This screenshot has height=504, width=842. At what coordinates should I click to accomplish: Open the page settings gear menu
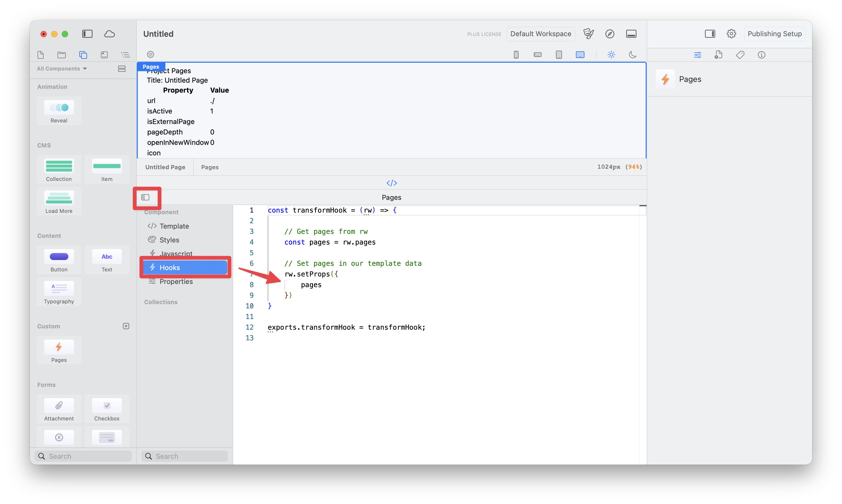coord(150,54)
